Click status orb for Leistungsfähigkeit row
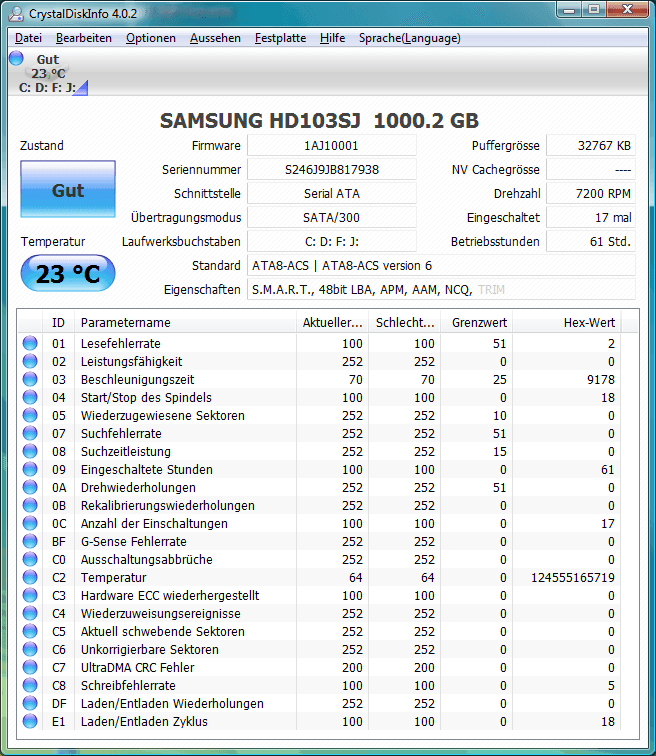Viewport: 656px width, 756px height. point(30,361)
